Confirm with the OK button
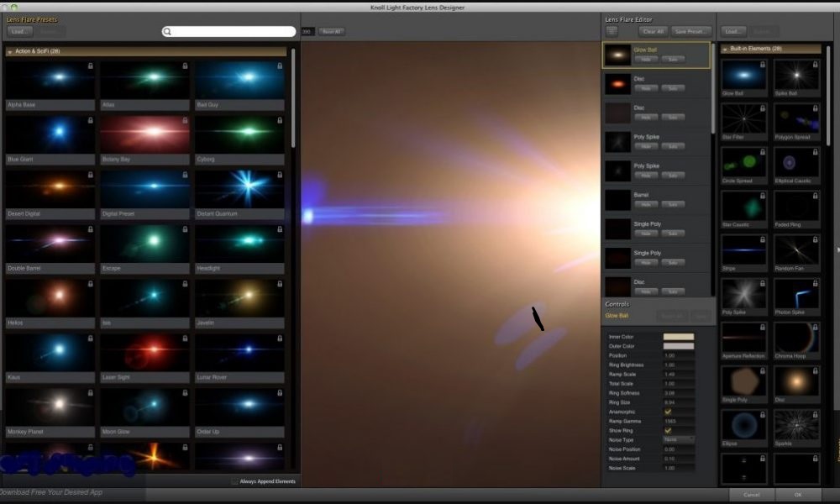 pos(798,495)
